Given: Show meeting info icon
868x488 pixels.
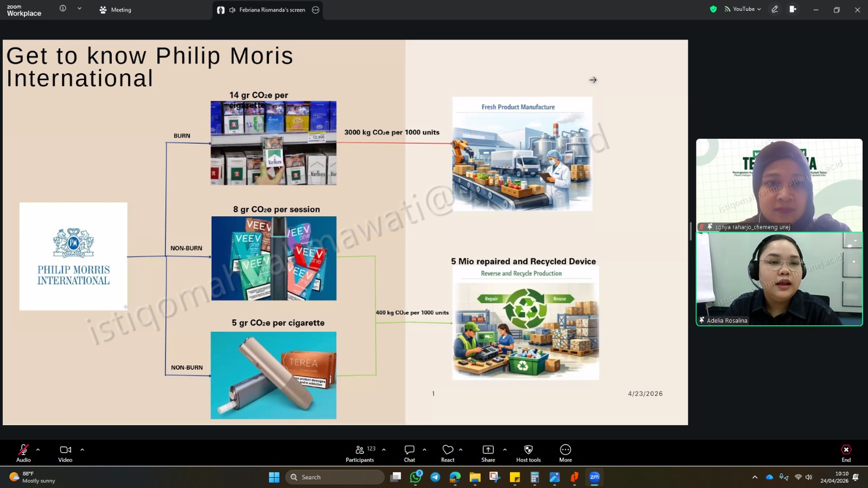Looking at the screenshot, I should click(x=63, y=8).
